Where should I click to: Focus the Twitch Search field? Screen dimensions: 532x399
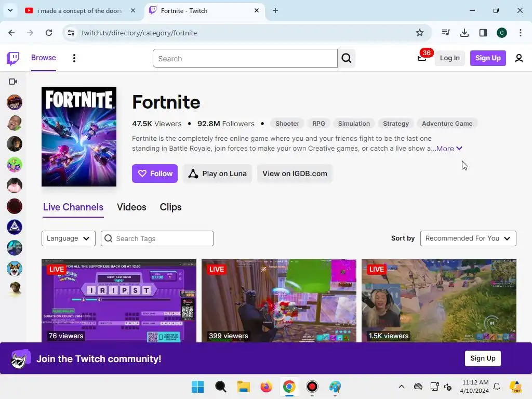pyautogui.click(x=245, y=58)
